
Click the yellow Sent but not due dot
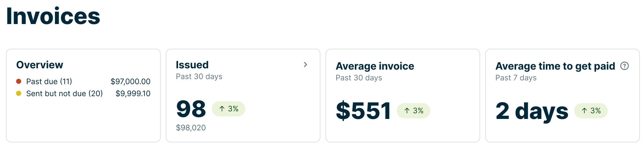tap(19, 94)
